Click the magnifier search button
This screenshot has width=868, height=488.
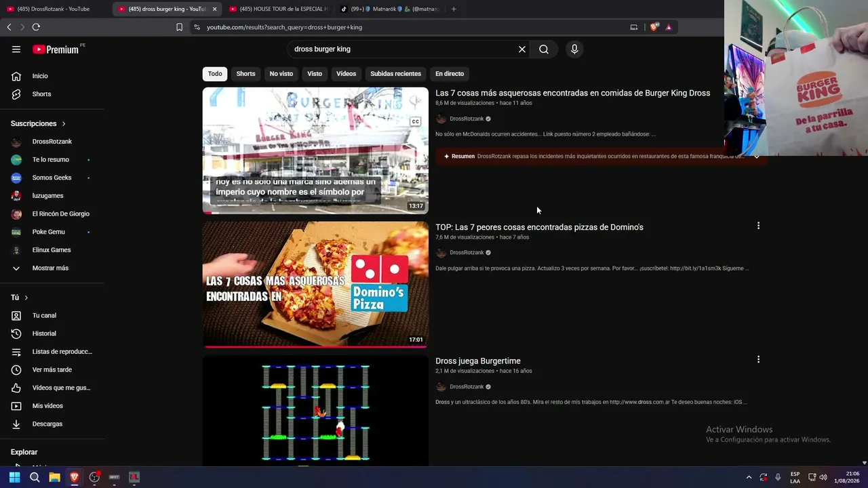click(544, 49)
